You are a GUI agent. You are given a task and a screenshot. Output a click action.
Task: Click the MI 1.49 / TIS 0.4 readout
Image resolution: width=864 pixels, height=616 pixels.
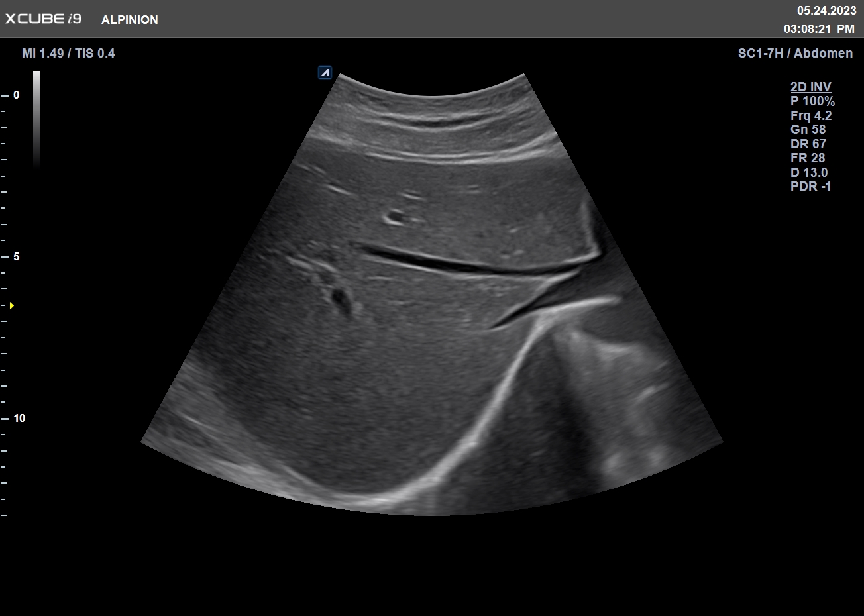(x=68, y=53)
